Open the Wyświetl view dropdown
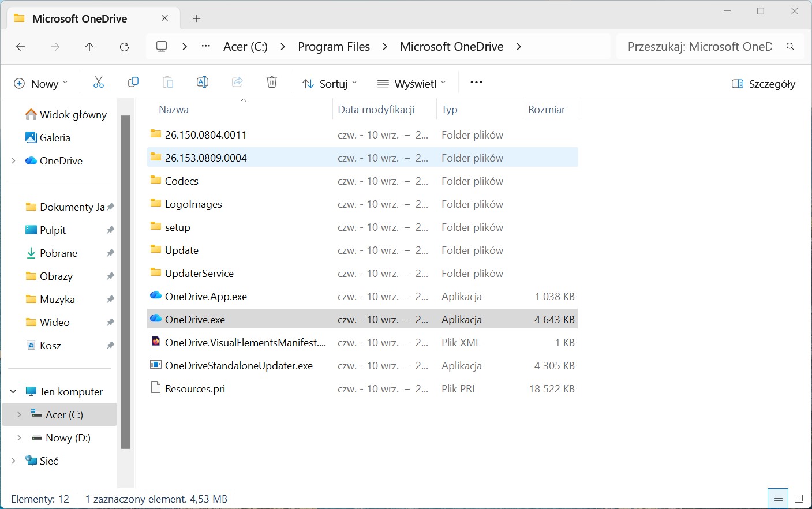 [411, 84]
